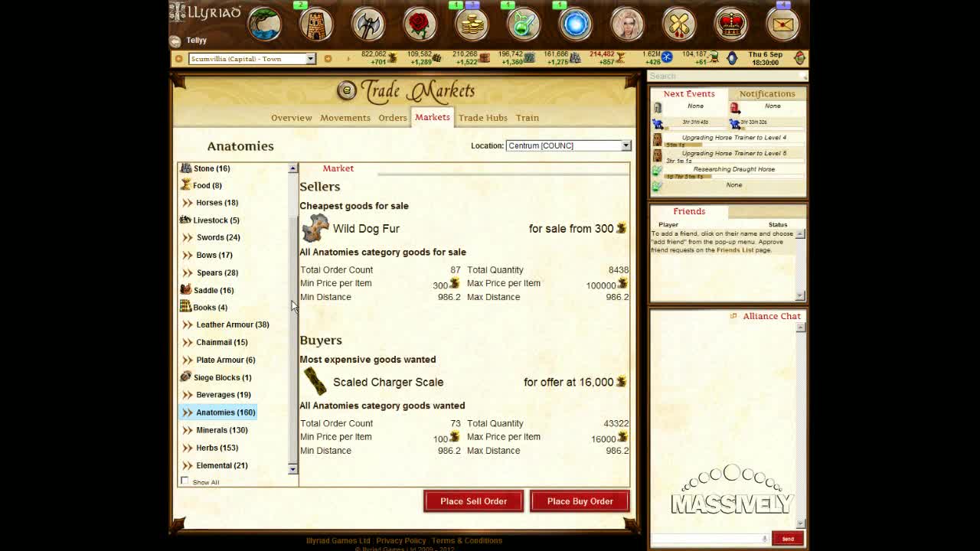Click the gold coins trade icon
The height and width of the screenshot is (551, 980).
(472, 24)
